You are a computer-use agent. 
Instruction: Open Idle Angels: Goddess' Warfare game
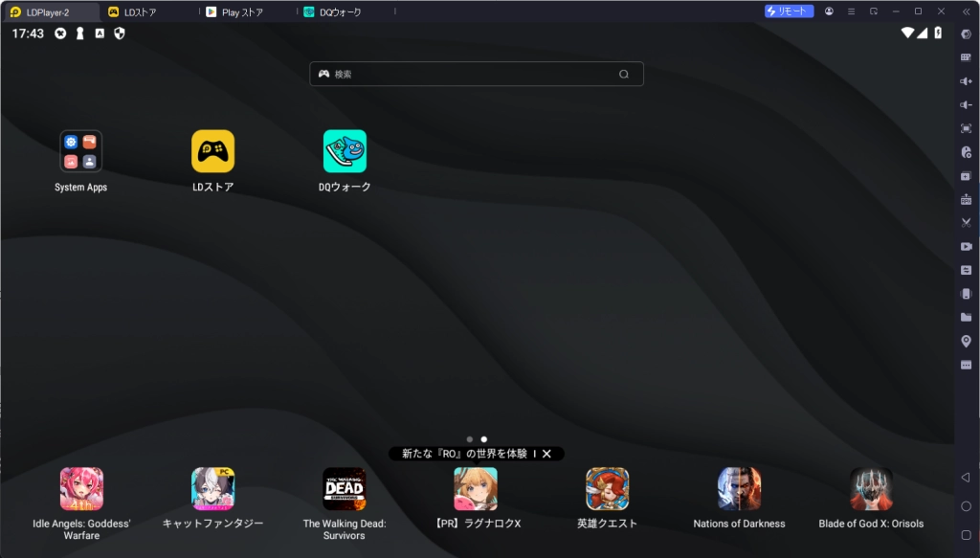click(x=81, y=489)
